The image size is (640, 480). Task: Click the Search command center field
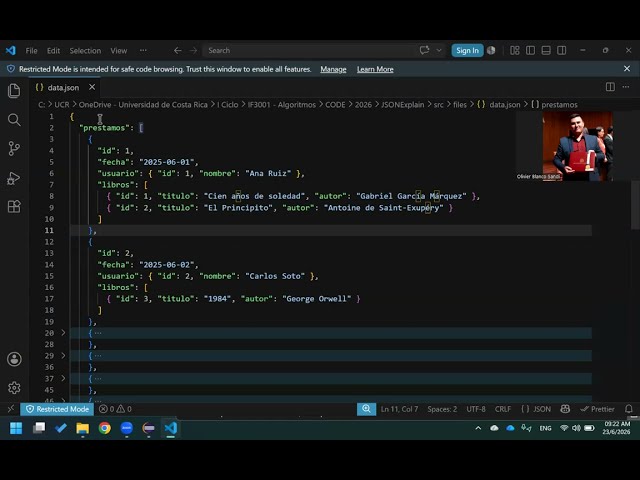pyautogui.click(x=322, y=50)
